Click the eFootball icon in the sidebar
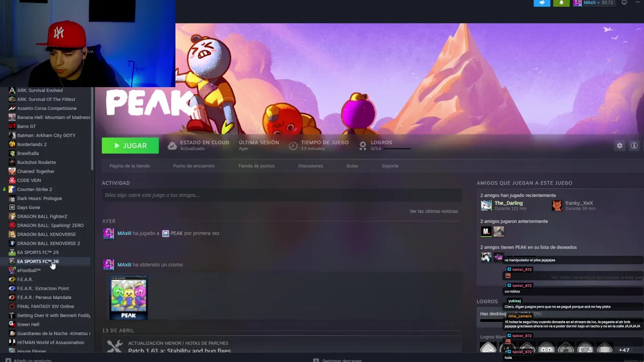The width and height of the screenshot is (644, 362). 12,270
